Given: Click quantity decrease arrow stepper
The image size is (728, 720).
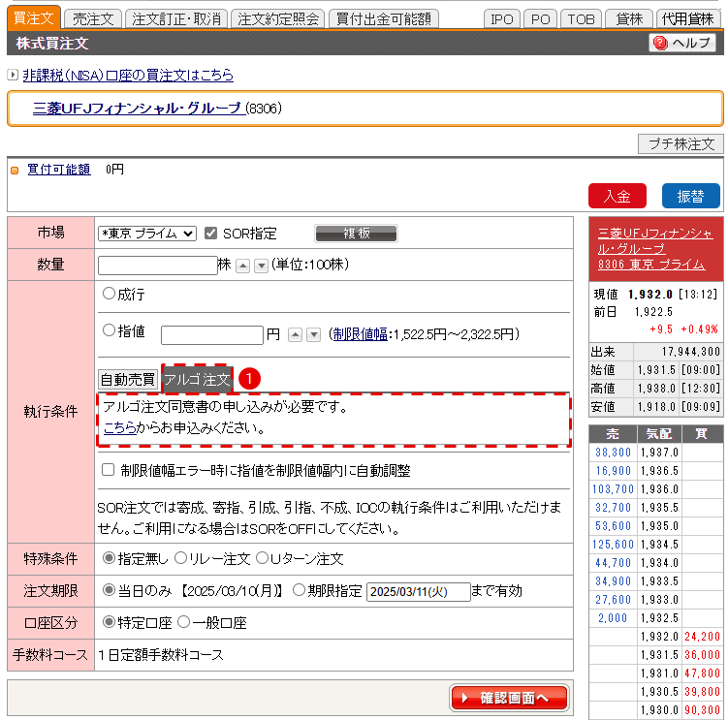Looking at the screenshot, I should [x=261, y=266].
